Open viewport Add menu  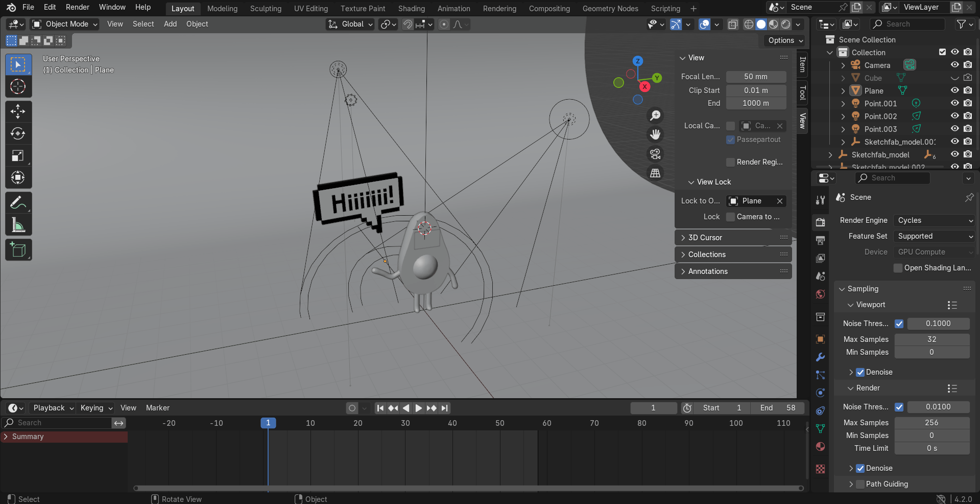pos(170,24)
